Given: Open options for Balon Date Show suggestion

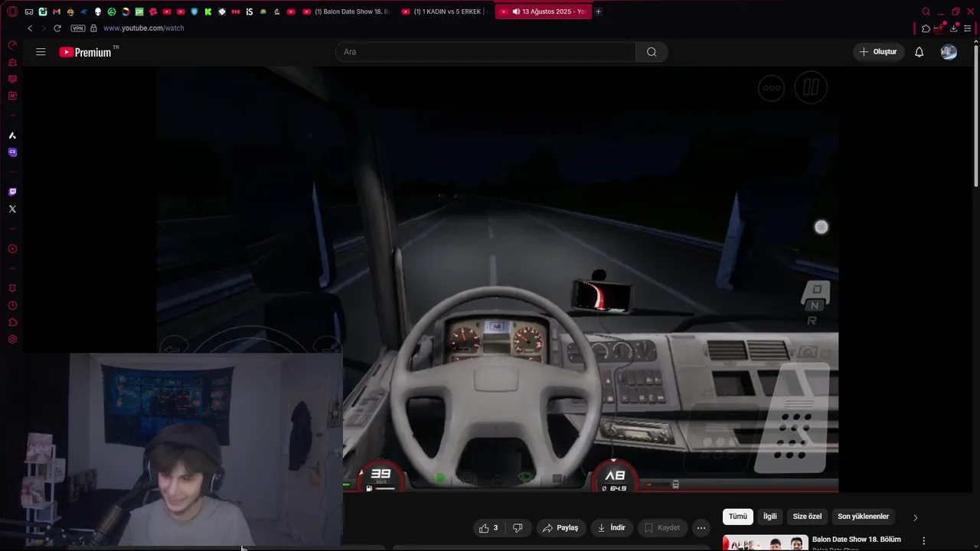Looking at the screenshot, I should click(923, 541).
